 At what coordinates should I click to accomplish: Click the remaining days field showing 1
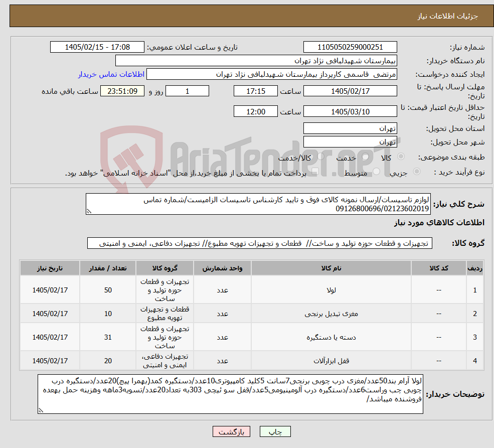[x=187, y=91]
